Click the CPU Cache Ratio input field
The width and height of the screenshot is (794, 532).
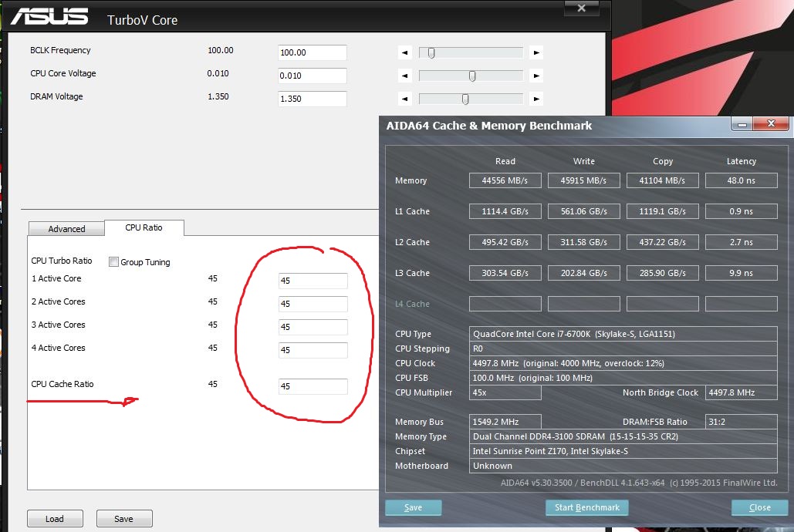(x=313, y=386)
